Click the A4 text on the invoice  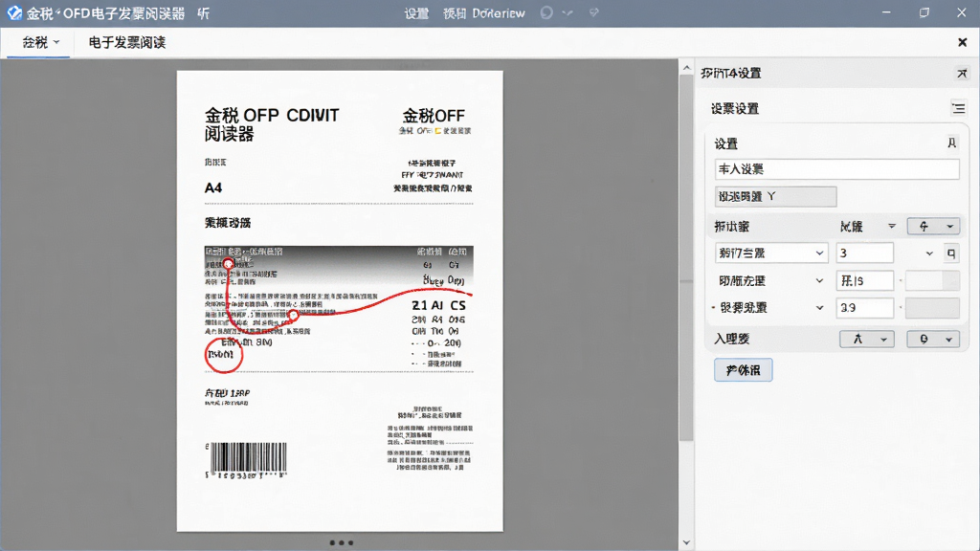[213, 188]
